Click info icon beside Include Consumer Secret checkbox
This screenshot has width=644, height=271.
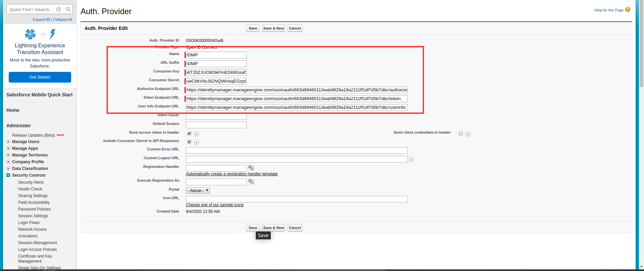tap(197, 142)
